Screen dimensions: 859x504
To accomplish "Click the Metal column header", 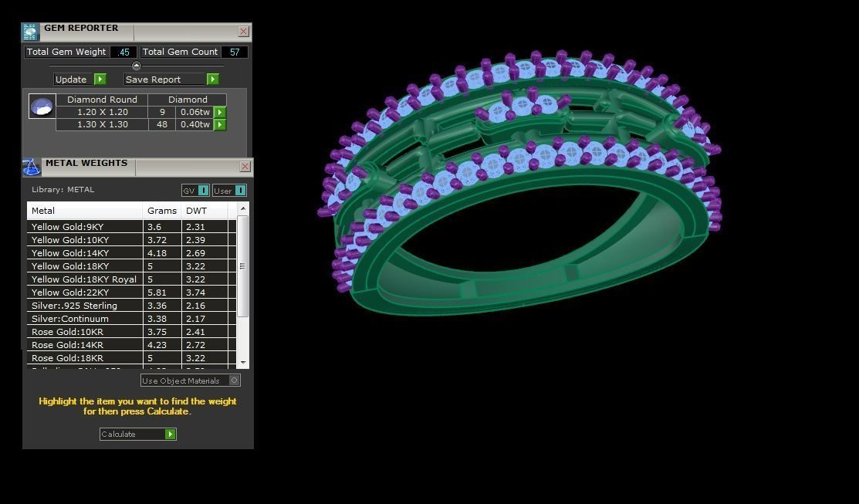I will click(85, 211).
